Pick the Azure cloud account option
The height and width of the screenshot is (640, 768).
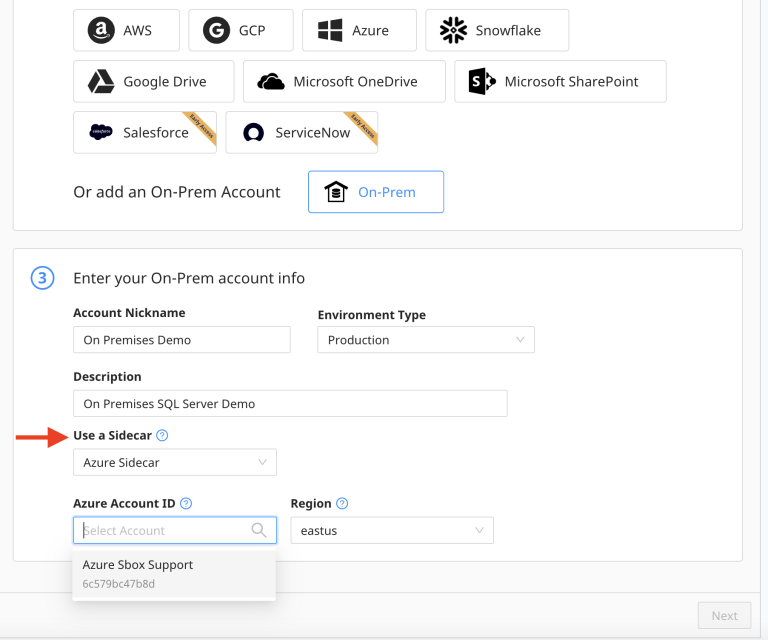tap(360, 30)
